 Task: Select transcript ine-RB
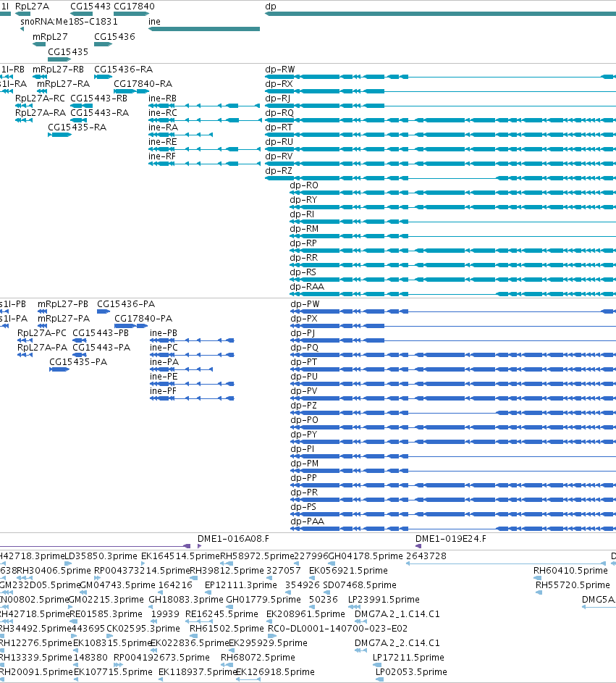(x=162, y=99)
